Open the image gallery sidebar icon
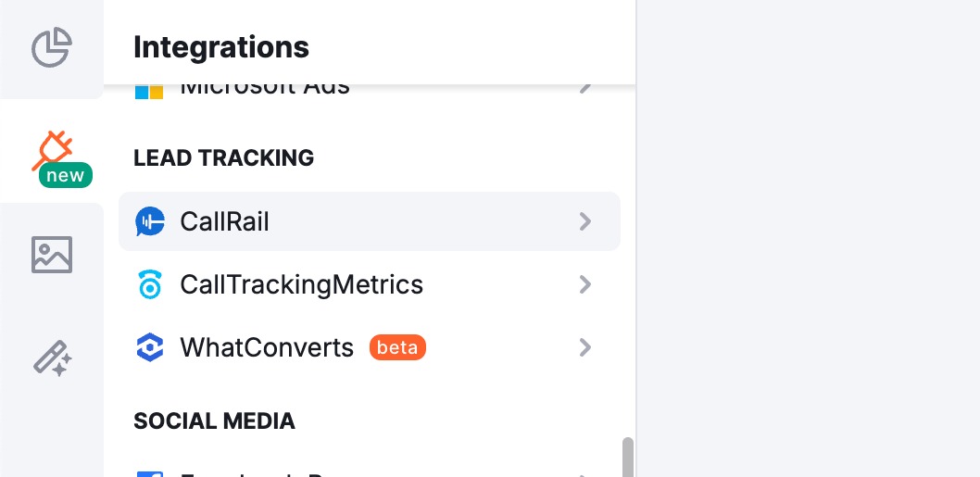 tap(52, 254)
